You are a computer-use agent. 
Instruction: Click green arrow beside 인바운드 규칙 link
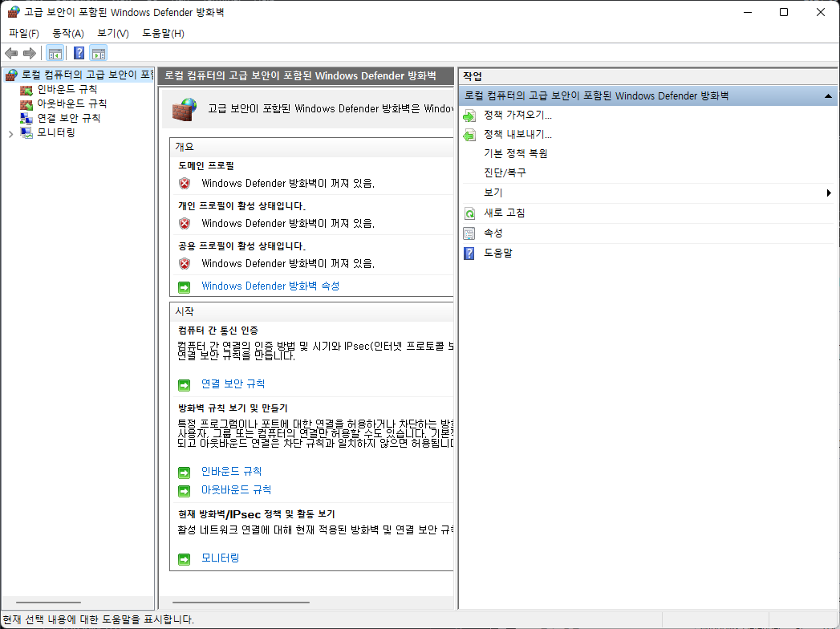[x=185, y=473]
